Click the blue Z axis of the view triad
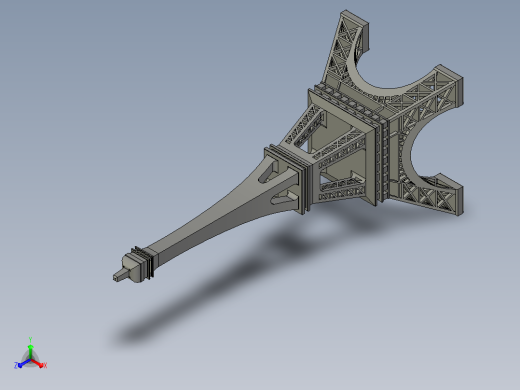 click(x=22, y=364)
